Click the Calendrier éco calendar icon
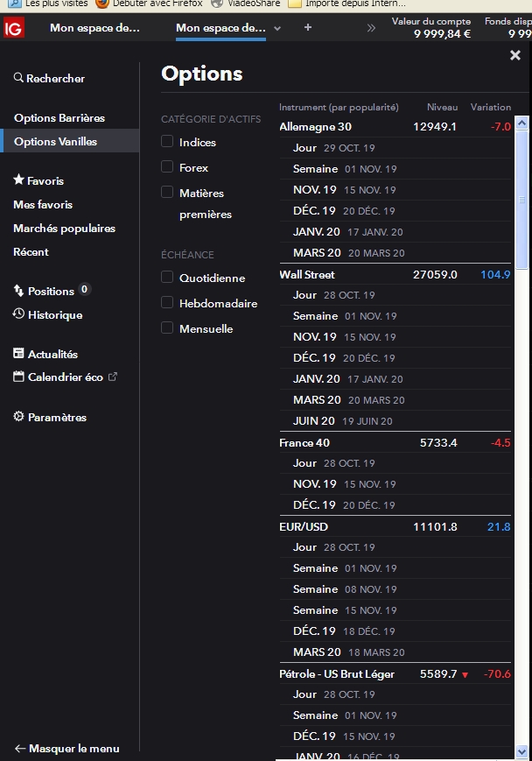The height and width of the screenshot is (761, 532). click(18, 377)
